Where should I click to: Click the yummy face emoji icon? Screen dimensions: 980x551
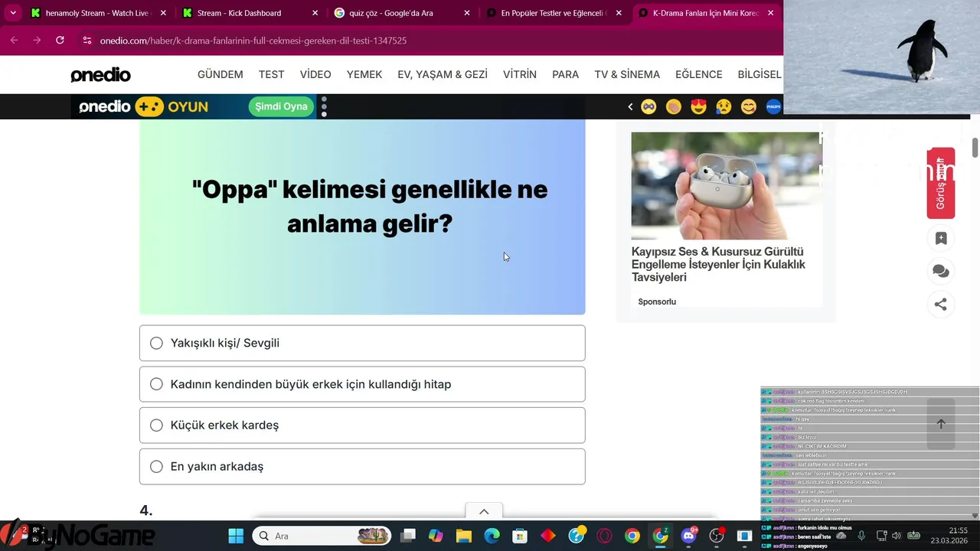tap(749, 107)
